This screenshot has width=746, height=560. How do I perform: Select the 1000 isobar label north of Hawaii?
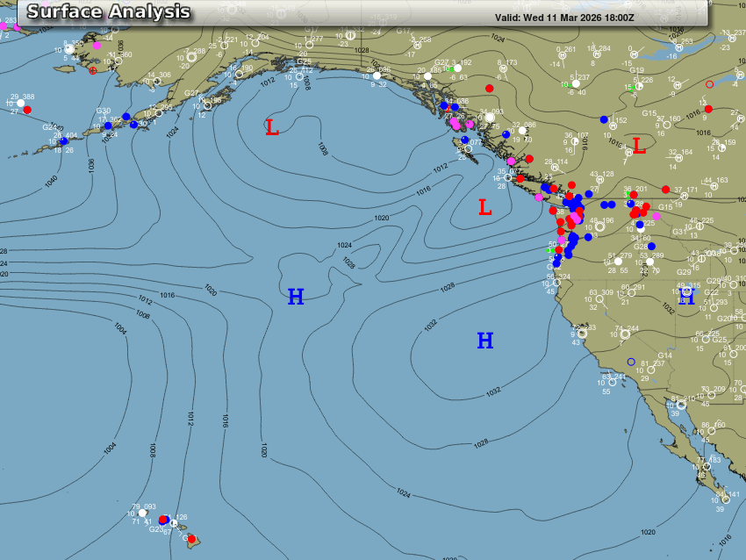pyautogui.click(x=263, y=450)
